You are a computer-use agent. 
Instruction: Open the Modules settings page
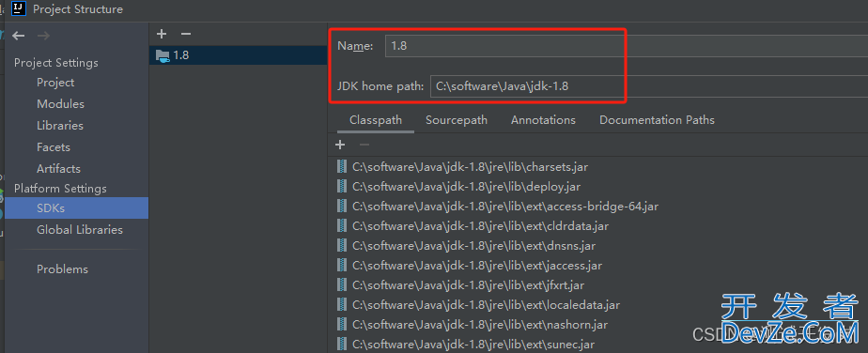(60, 104)
